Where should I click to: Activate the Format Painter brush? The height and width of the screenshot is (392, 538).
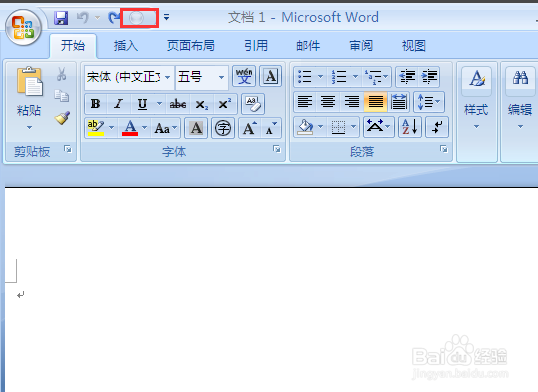click(62, 118)
